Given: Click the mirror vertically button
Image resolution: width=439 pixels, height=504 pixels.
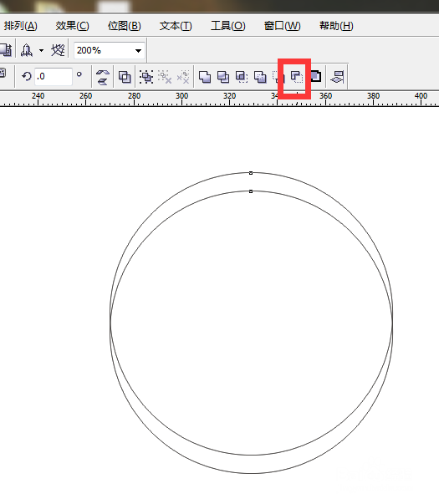Looking at the screenshot, I should (103, 82).
